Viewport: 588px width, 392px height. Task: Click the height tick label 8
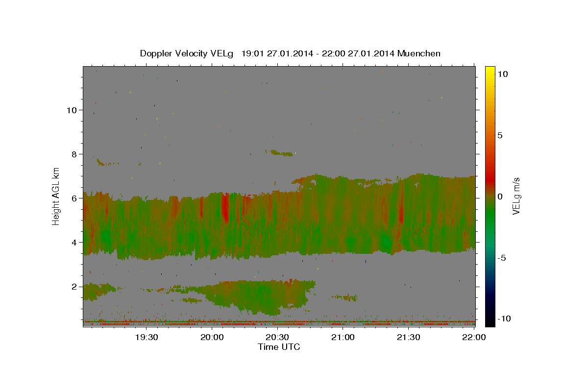(x=74, y=154)
